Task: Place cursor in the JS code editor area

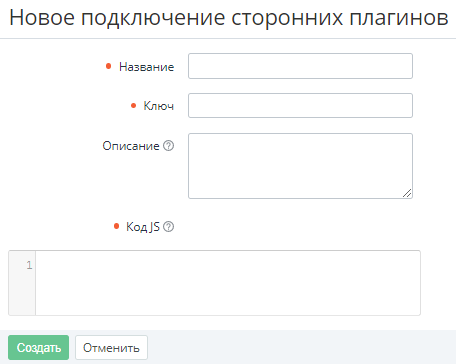Action: click(228, 283)
